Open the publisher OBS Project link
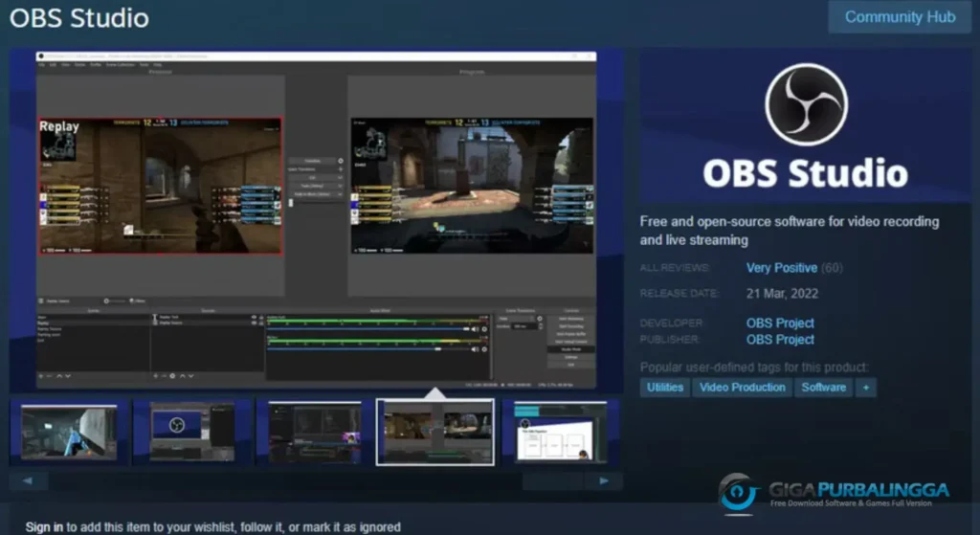The width and height of the screenshot is (980, 535). [780, 340]
